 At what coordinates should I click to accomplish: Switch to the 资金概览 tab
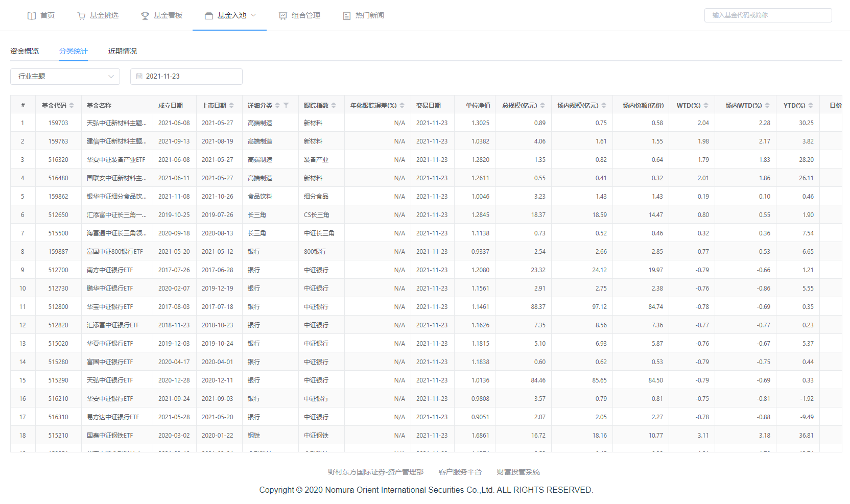[x=25, y=51]
